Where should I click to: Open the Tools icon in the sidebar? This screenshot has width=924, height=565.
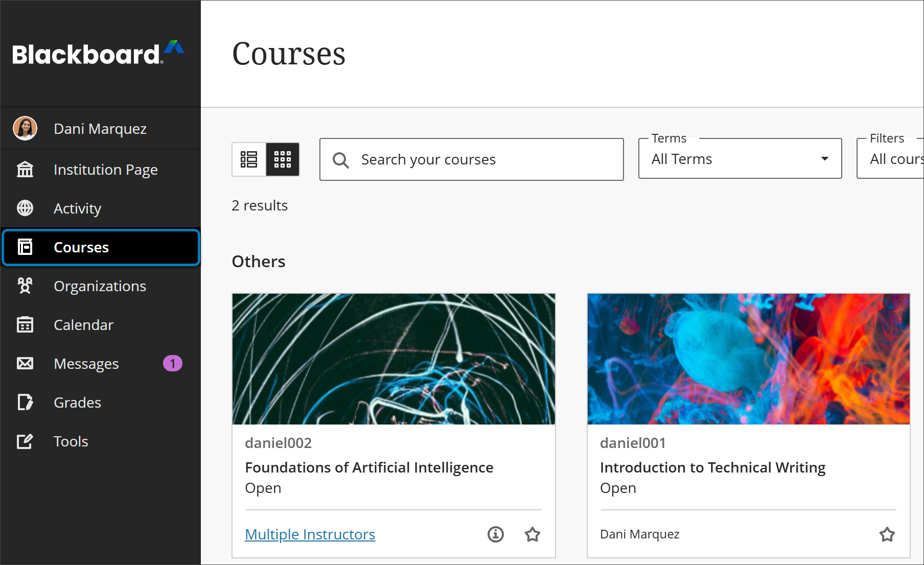pos(25,441)
